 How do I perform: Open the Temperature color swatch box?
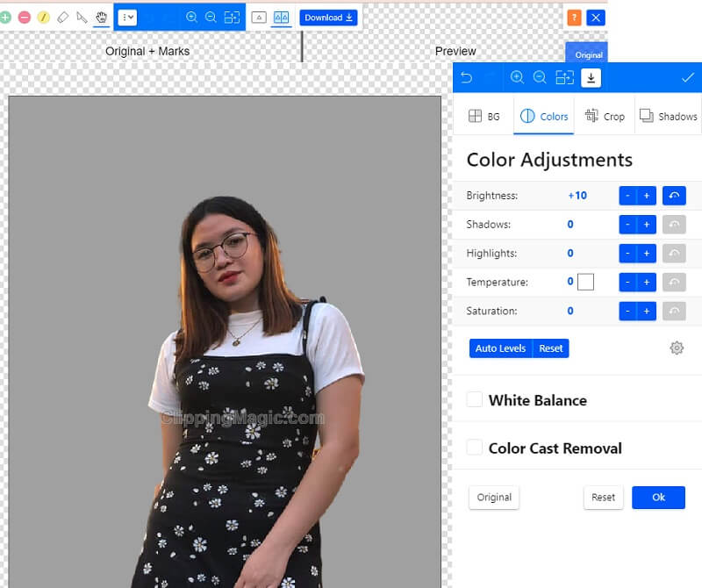pos(585,282)
